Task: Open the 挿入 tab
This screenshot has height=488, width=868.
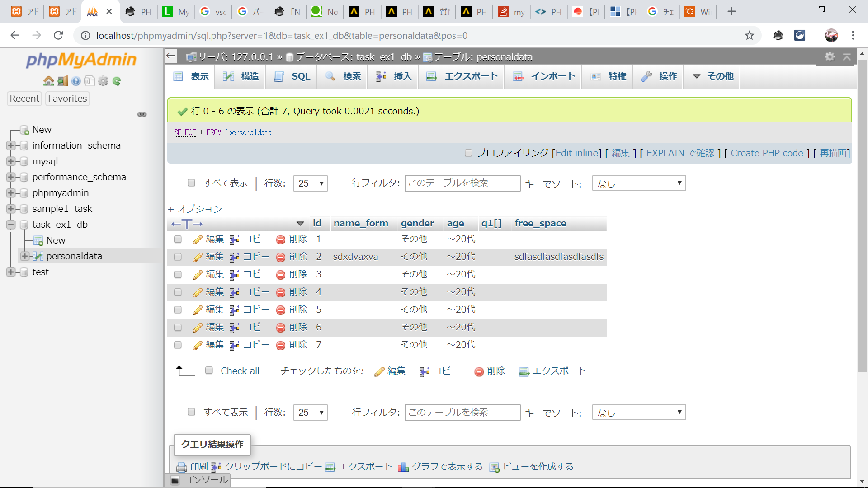Action: coord(394,76)
